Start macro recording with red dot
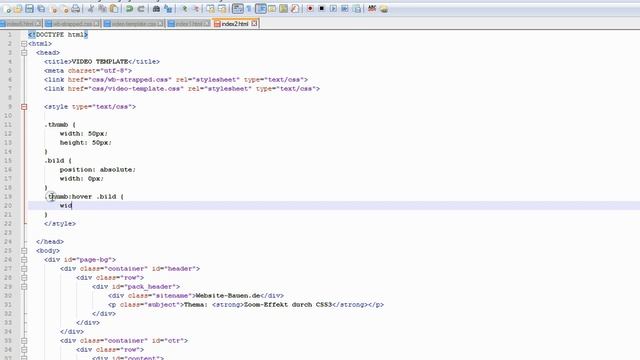Screen dimensions: 640x360 tap(310, 9)
